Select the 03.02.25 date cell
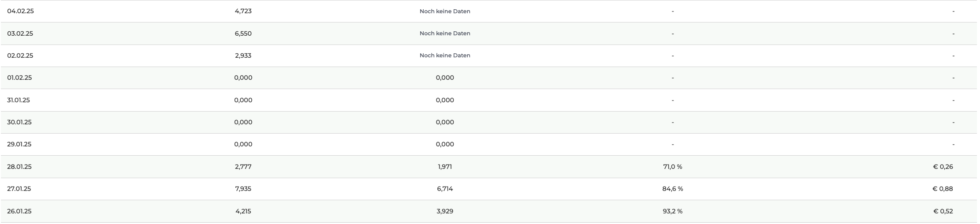The height and width of the screenshot is (224, 980). click(20, 34)
